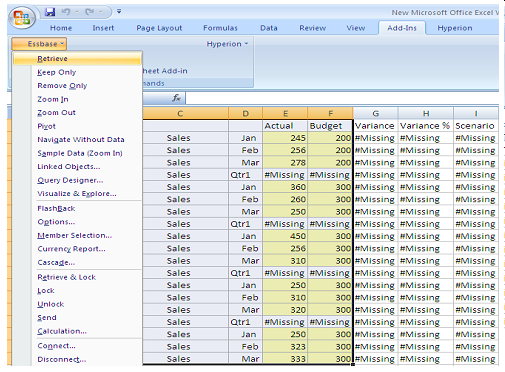Image resolution: width=505 pixels, height=372 pixels.
Task: Choose Navigate Without Data menu item
Action: pos(77,140)
